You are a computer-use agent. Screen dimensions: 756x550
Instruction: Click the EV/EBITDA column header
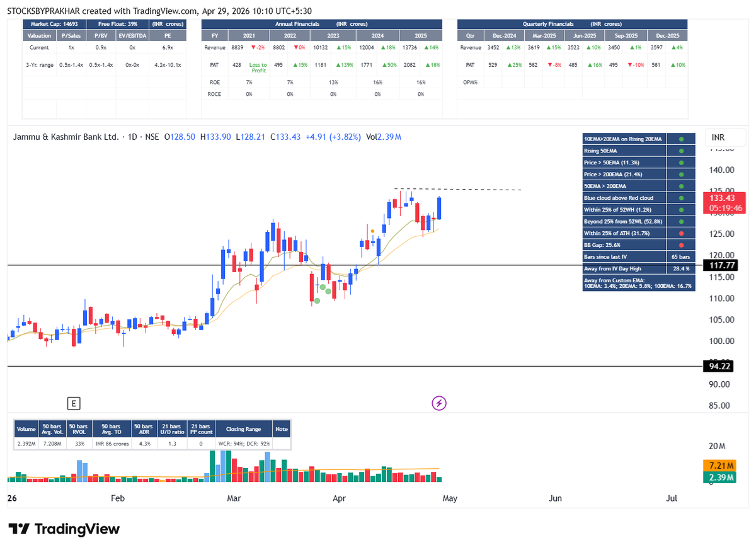[133, 36]
